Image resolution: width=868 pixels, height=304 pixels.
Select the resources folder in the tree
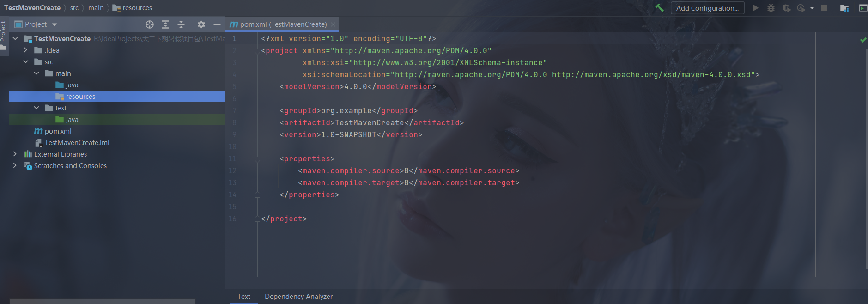[117, 96]
